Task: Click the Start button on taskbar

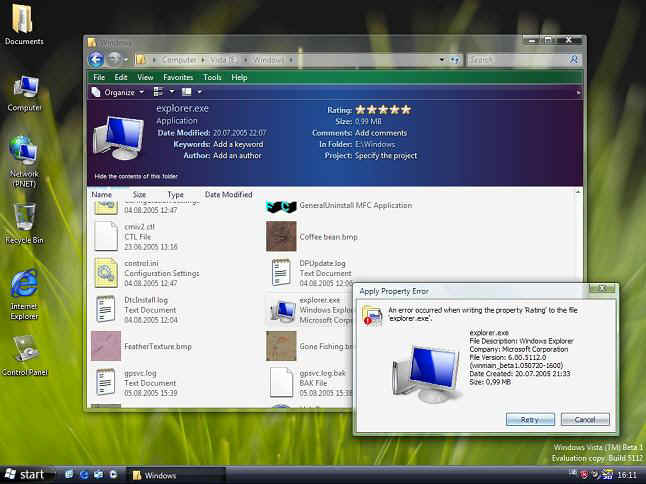Action: click(x=24, y=474)
